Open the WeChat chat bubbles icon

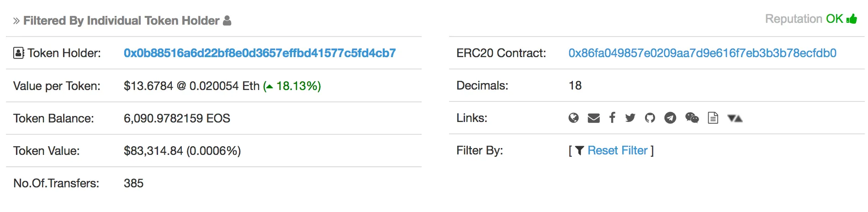tap(692, 118)
